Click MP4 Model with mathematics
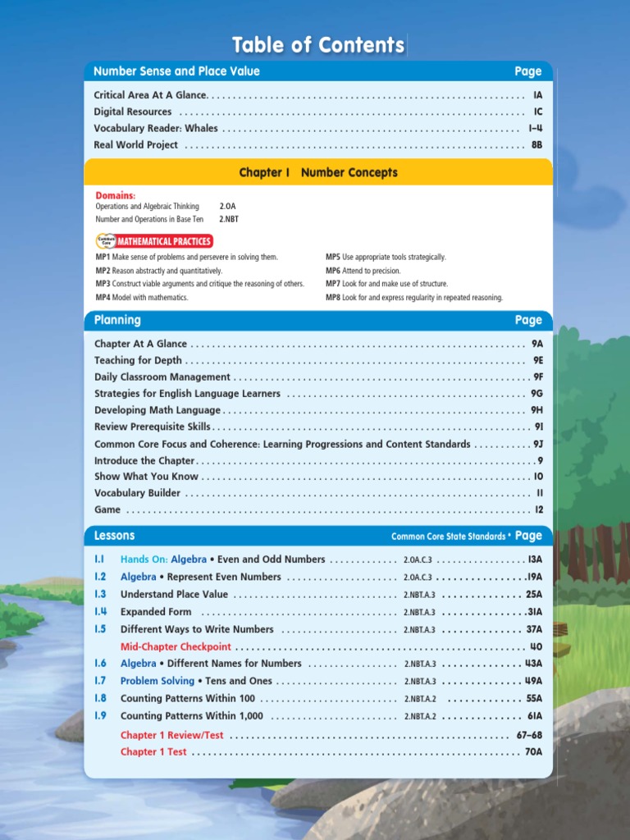The image size is (630, 840). (141, 297)
